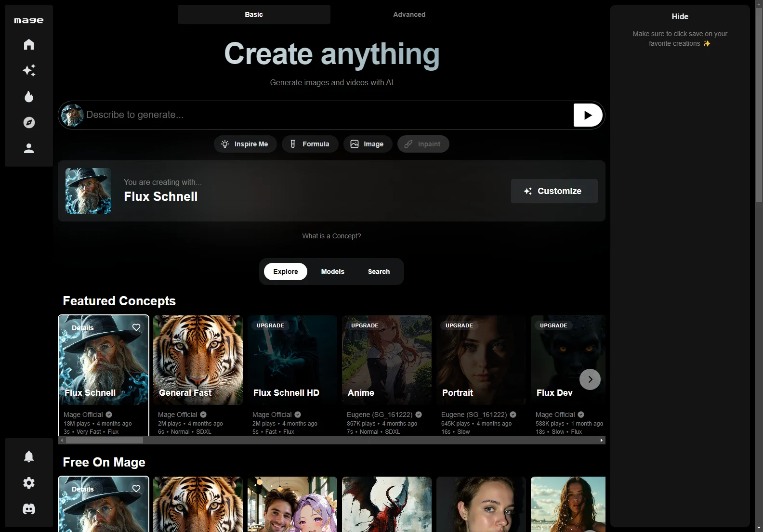
Task: Open Eugene (SG_161222) under Portrait card
Action: [x=474, y=415]
